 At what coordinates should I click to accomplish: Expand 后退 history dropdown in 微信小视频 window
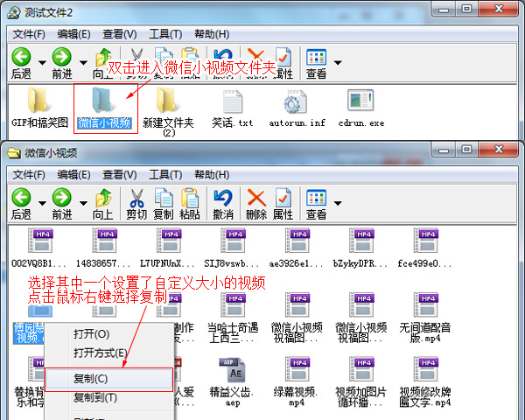[42, 203]
